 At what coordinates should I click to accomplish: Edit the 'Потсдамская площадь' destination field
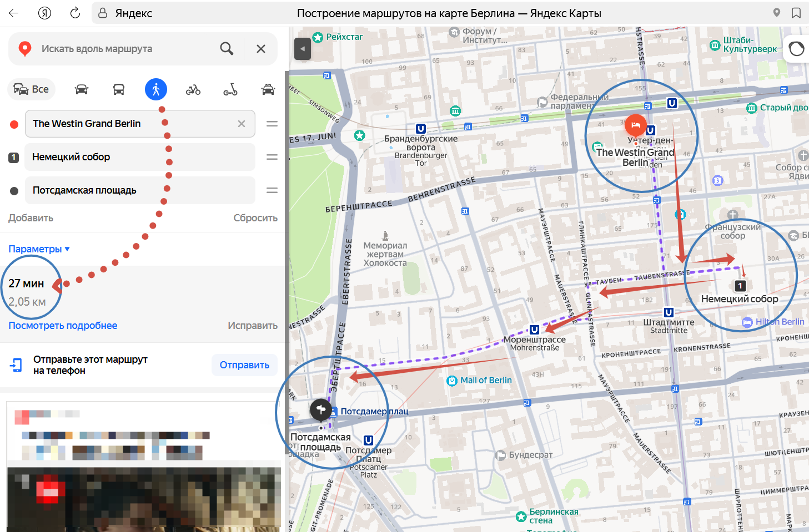coord(140,190)
